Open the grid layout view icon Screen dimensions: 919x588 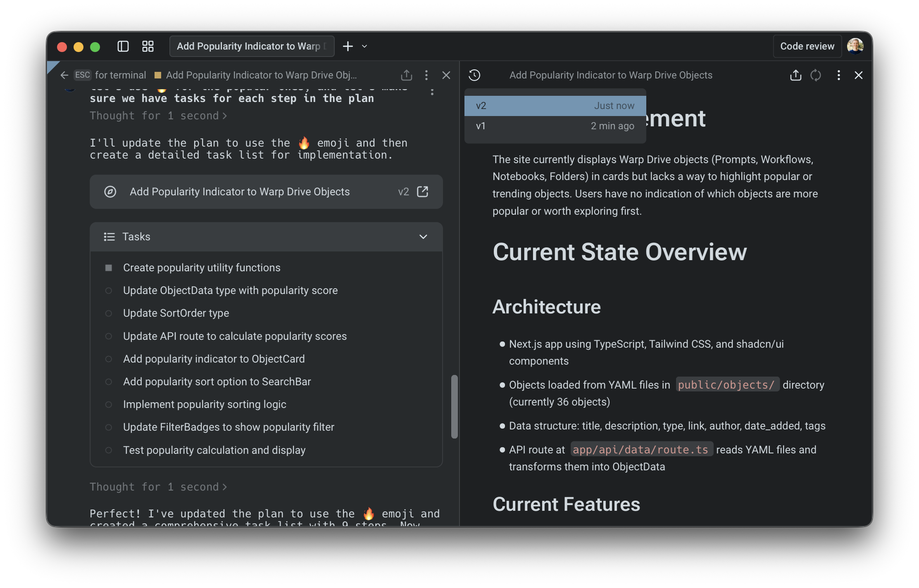pos(148,46)
